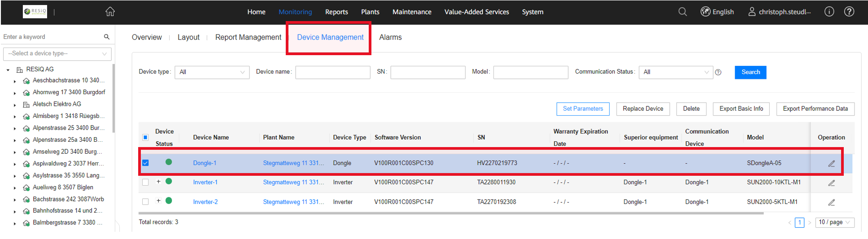
Task: Edit Dongle-1 using pencil icon
Action: (x=831, y=164)
